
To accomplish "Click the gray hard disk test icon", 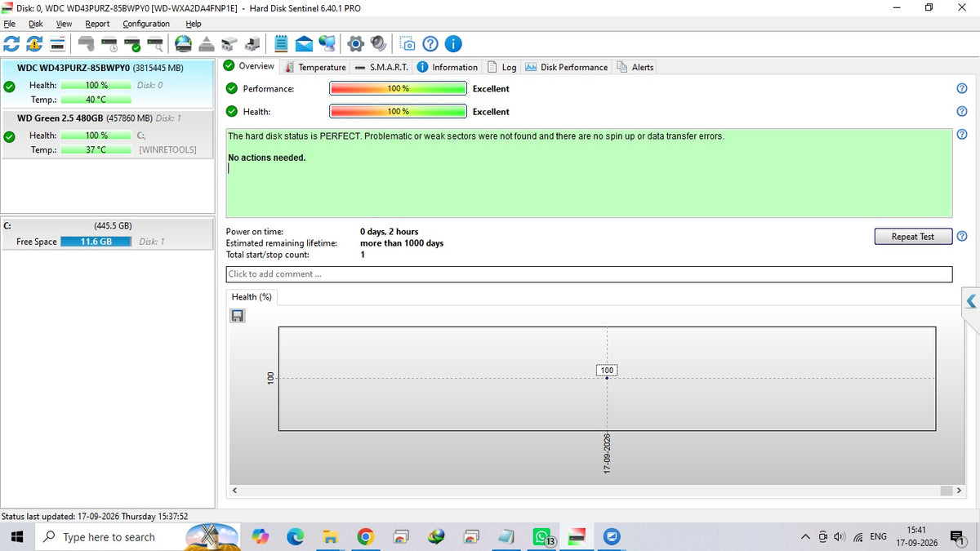I will [x=87, y=43].
